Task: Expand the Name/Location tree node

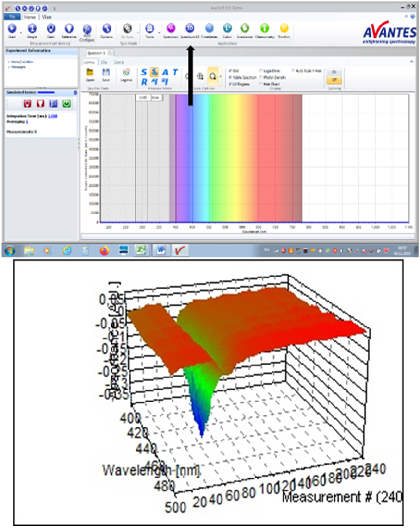Action: 9,62
